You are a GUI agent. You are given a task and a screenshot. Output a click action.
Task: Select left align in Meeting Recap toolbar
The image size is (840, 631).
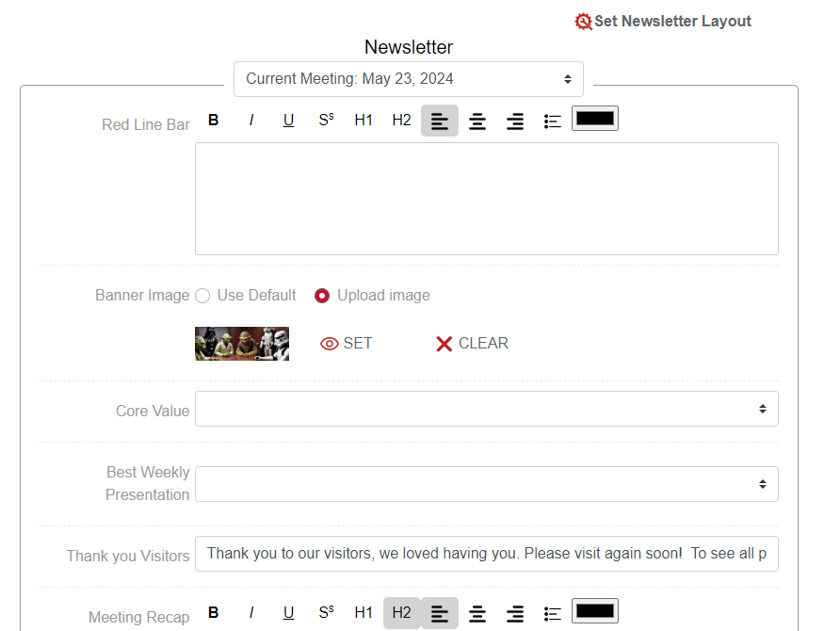click(x=440, y=612)
